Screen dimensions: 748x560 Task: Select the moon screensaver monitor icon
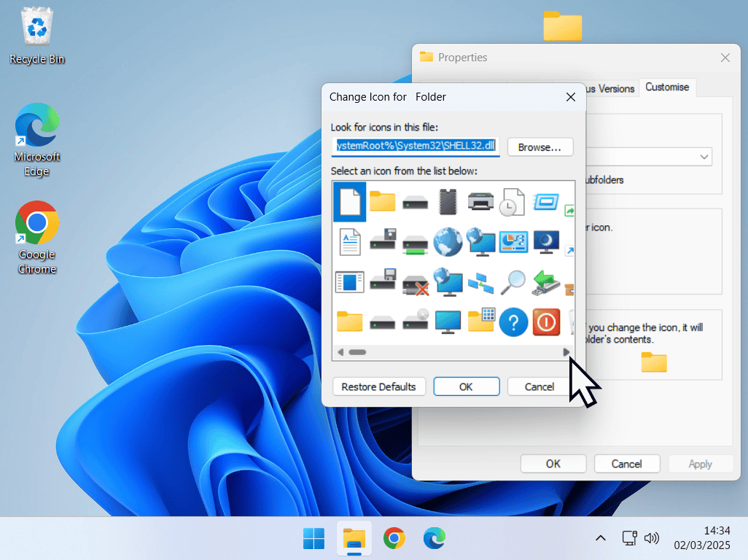coord(546,241)
